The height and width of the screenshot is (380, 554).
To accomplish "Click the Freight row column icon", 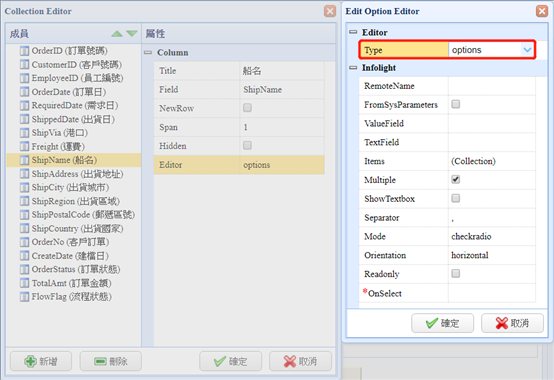I will (x=24, y=147).
